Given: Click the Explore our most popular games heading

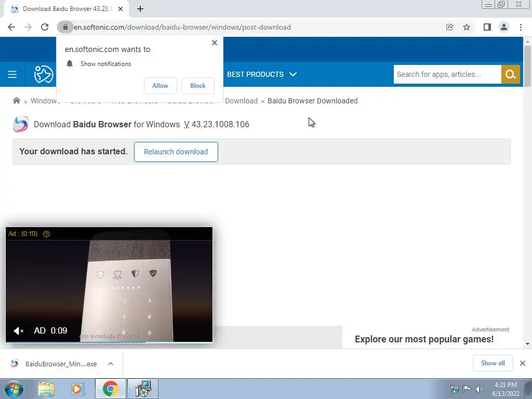Looking at the screenshot, I should (x=424, y=339).
